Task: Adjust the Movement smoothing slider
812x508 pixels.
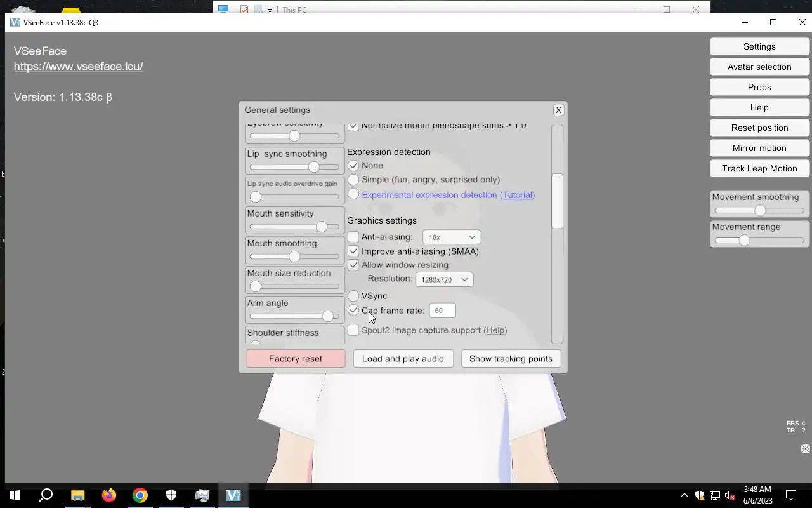Action: pyautogui.click(x=759, y=211)
